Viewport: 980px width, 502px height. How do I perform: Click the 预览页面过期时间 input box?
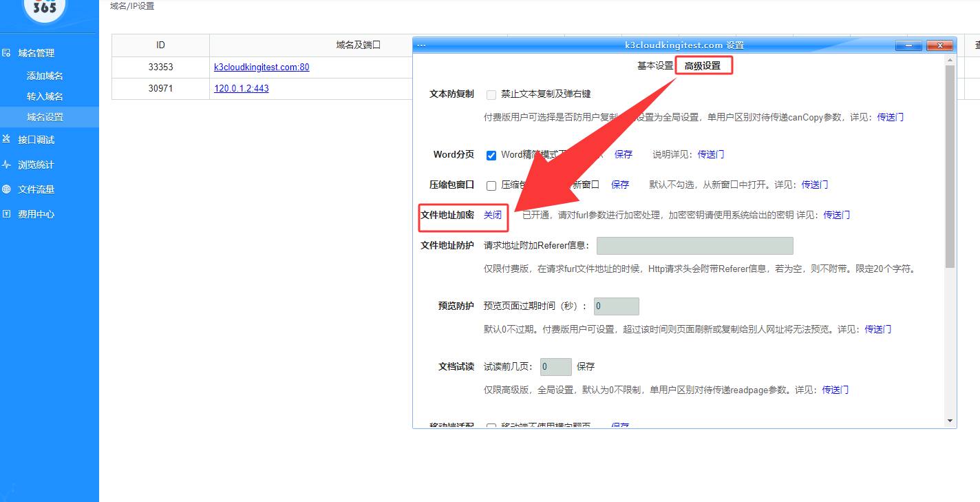(617, 306)
